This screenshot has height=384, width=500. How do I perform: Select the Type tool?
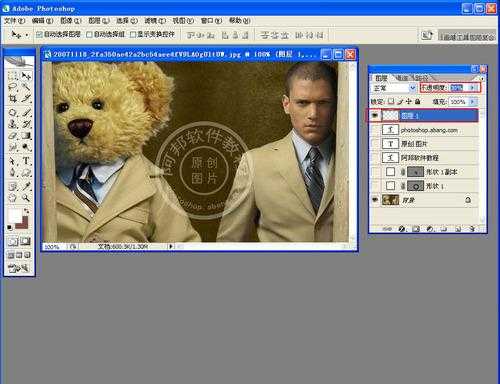(x=26, y=161)
